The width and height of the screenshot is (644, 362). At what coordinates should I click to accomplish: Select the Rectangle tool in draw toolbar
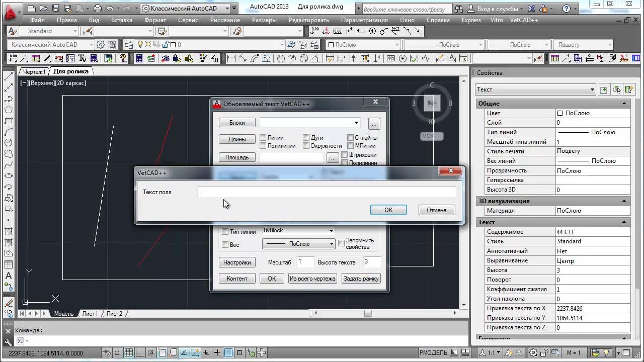pyautogui.click(x=8, y=121)
